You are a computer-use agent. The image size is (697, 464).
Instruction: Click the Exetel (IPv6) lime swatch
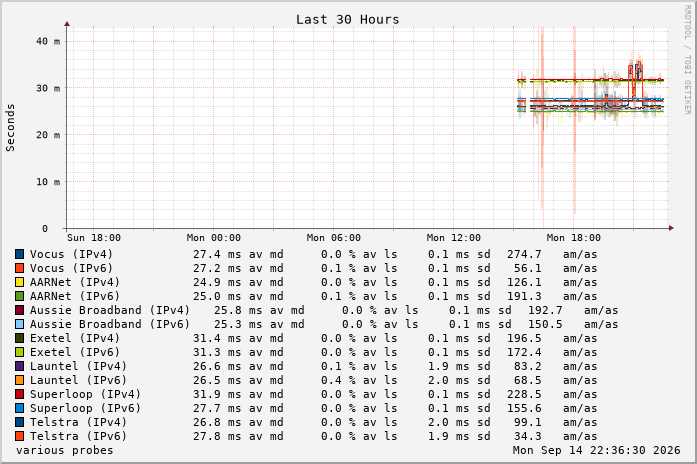coord(20,352)
